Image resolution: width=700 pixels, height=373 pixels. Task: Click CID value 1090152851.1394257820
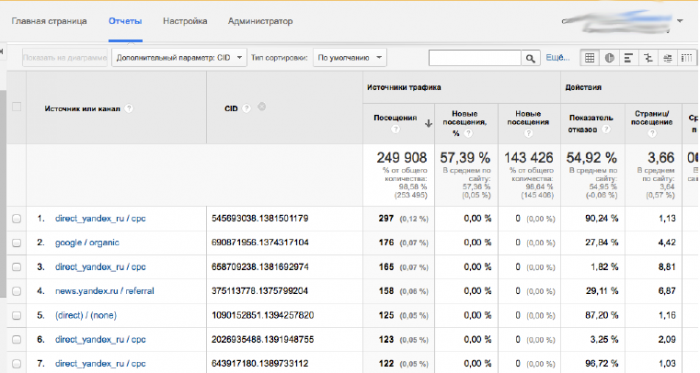262,315
